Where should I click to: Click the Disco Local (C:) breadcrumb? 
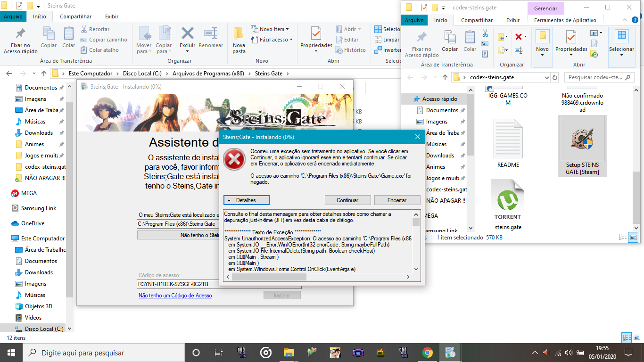pyautogui.click(x=142, y=74)
